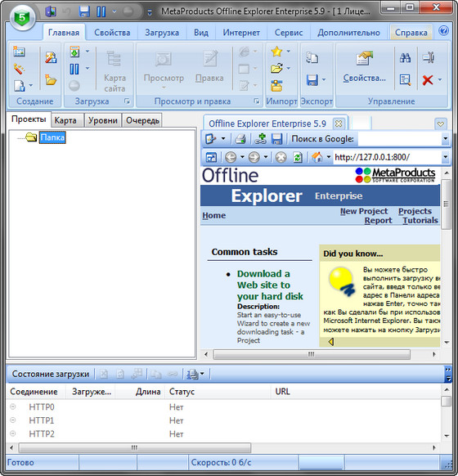Screen dimensions: 458x476
Task: Click the new project icon in Создание group
Action: [x=19, y=52]
